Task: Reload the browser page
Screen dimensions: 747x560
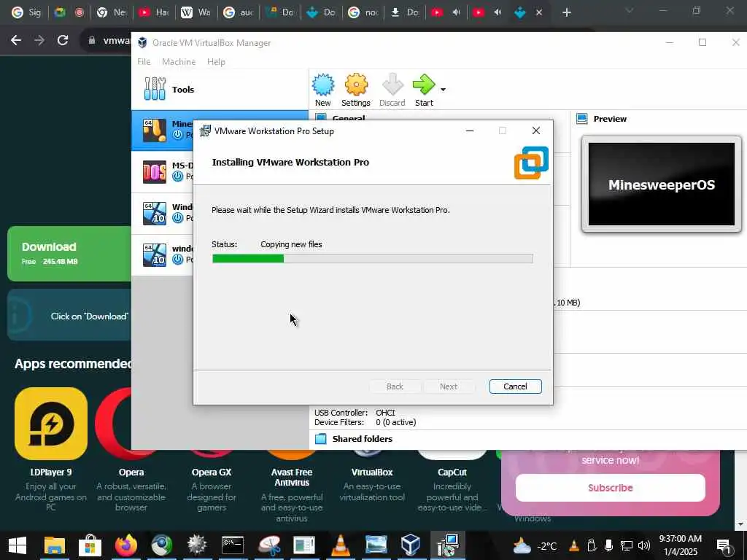Action: tap(63, 41)
